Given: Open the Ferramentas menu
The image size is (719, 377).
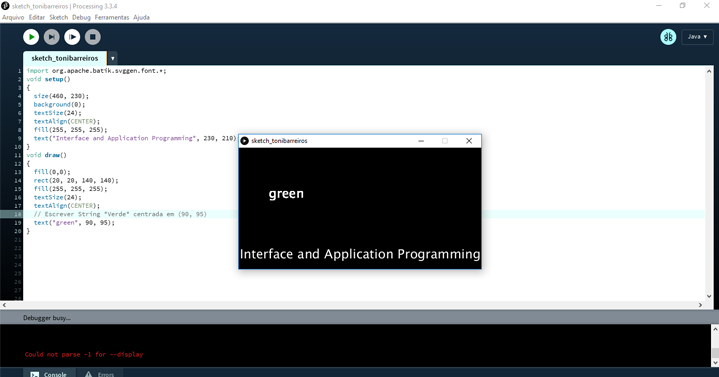Looking at the screenshot, I should 112,17.
